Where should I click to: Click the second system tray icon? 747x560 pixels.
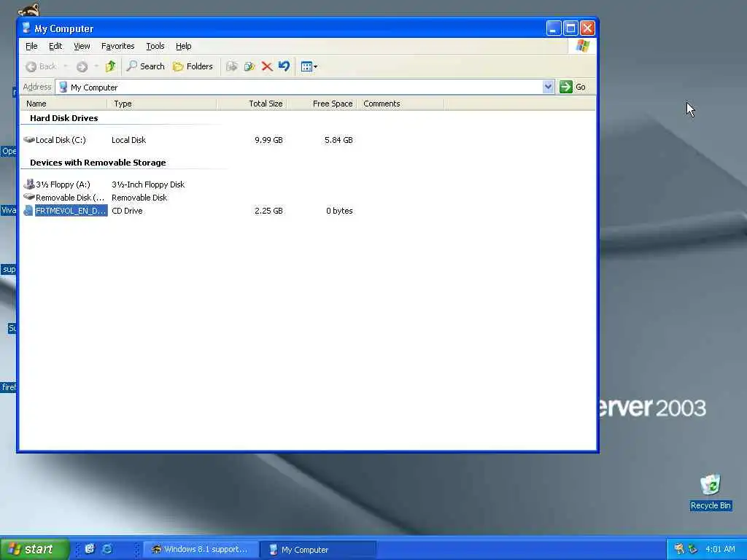pos(693,549)
